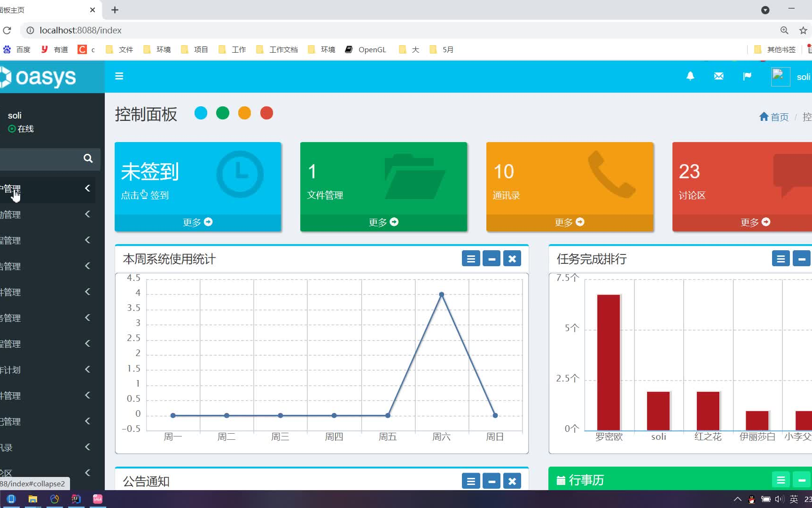Screen dimensions: 812x508
Task: Expand the 任务管理 sidebar chevron
Action: [87, 317]
